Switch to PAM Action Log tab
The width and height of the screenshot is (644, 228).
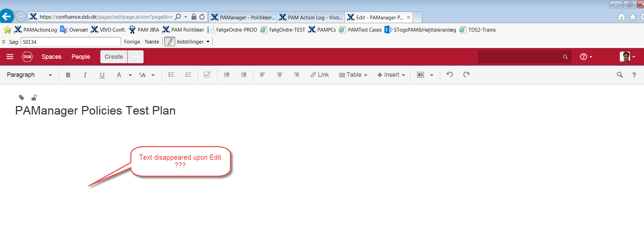click(311, 17)
